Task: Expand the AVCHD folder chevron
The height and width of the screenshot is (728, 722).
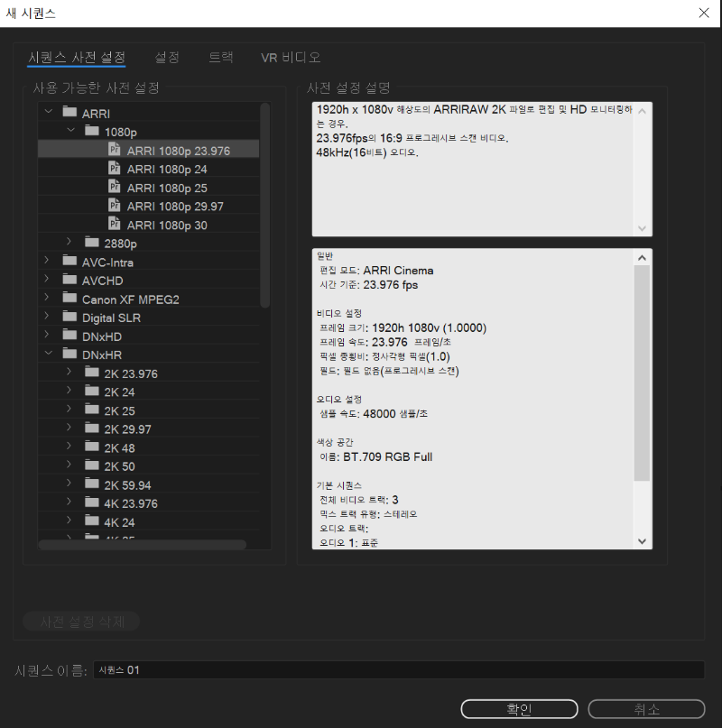Action: point(47,279)
